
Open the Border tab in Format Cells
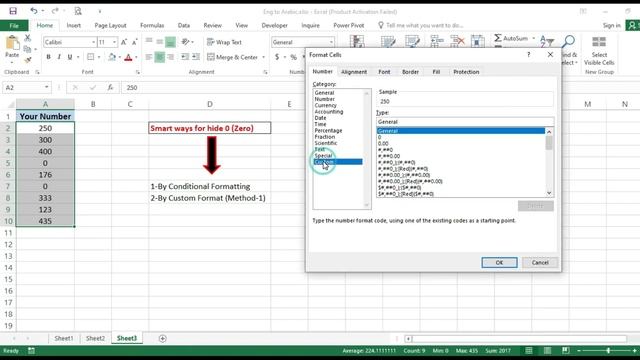click(x=410, y=72)
